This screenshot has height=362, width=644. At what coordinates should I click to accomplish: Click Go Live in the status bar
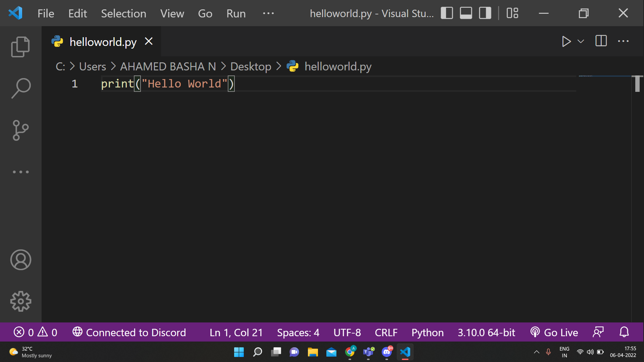tap(554, 333)
